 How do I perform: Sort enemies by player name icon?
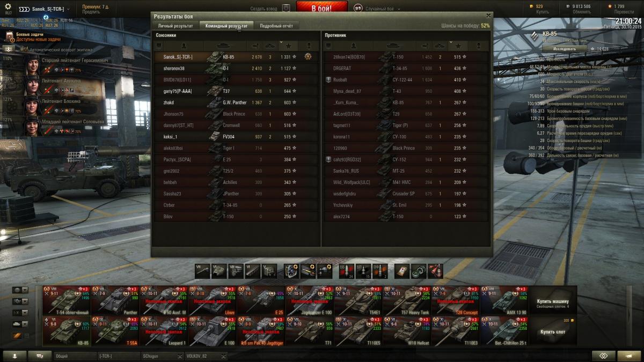pyautogui.click(x=354, y=46)
